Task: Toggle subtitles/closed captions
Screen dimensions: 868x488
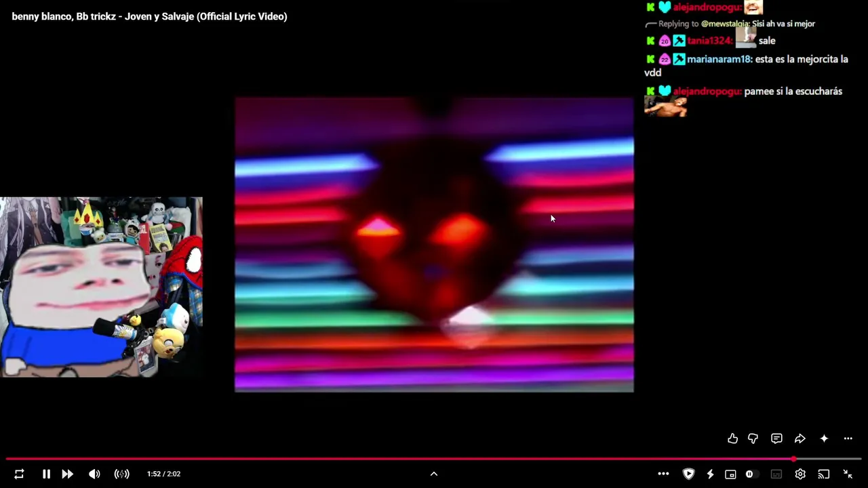Action: click(x=776, y=474)
